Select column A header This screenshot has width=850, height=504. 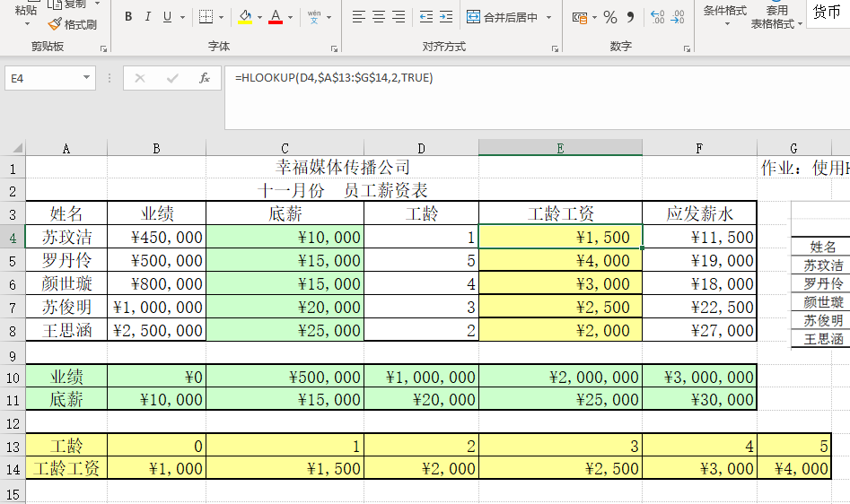click(66, 148)
